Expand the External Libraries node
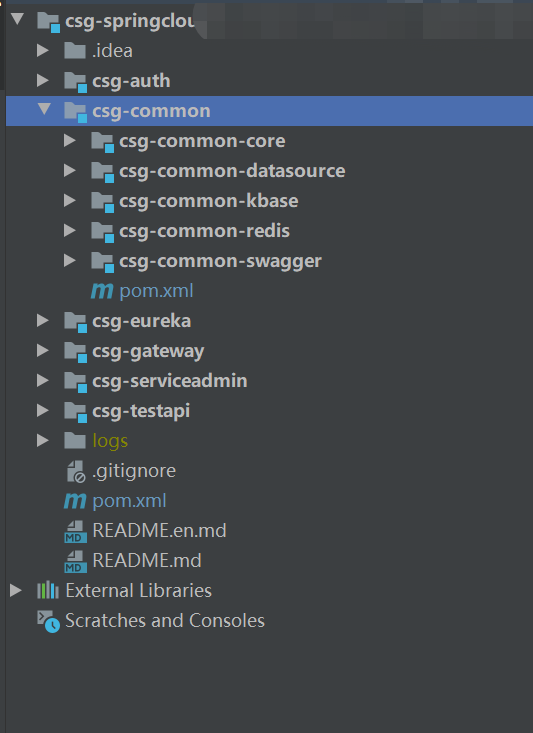Image resolution: width=533 pixels, height=733 pixels. [x=16, y=590]
